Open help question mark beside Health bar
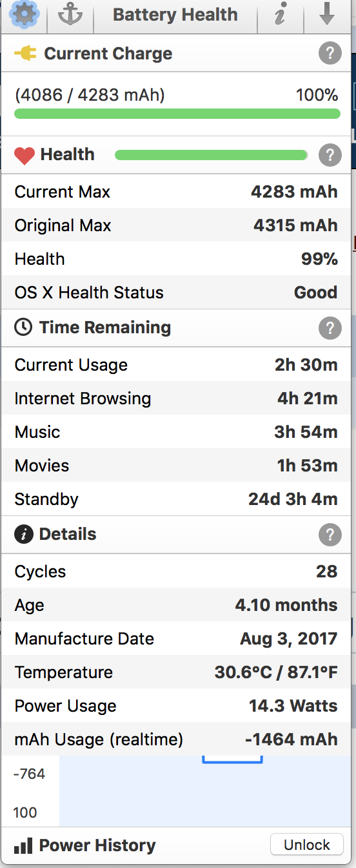Screen dimensions: 356x868 click(x=330, y=155)
